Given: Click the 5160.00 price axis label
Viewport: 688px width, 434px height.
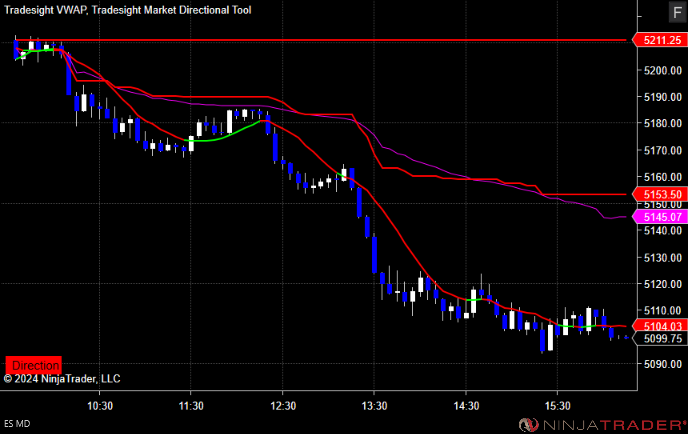Looking at the screenshot, I should pyautogui.click(x=663, y=177).
